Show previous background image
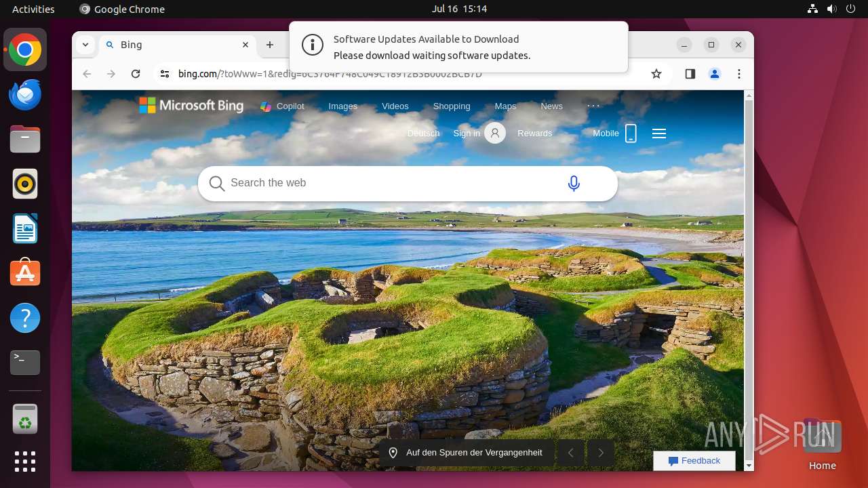This screenshot has height=488, width=868. coord(571,453)
